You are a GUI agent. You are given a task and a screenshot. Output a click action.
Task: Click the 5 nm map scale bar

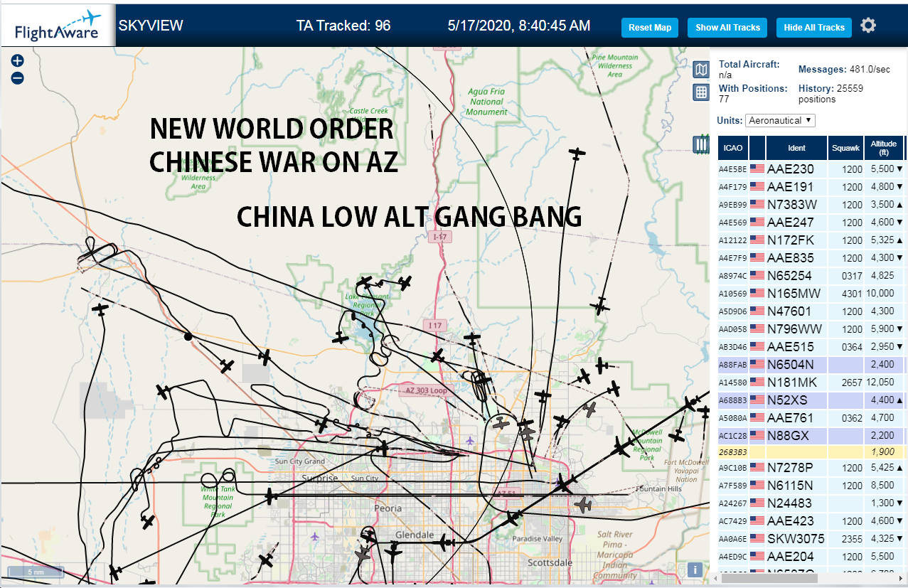[x=34, y=572]
